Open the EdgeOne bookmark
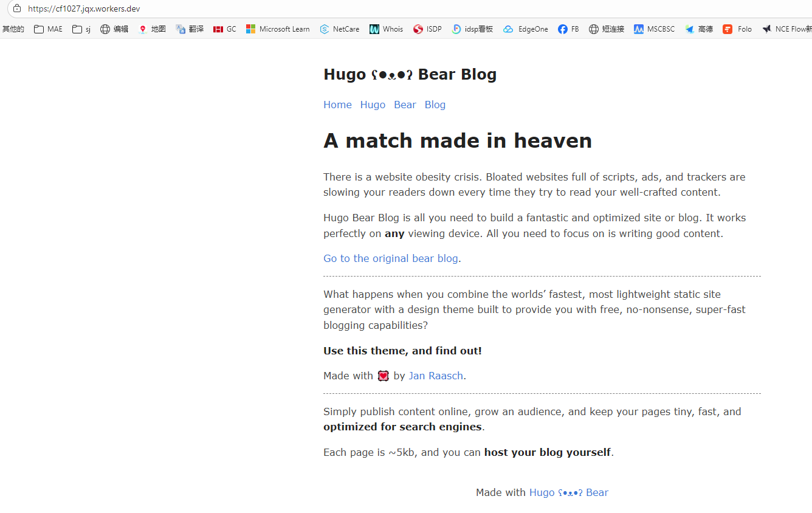The height and width of the screenshot is (513, 812). [x=526, y=29]
